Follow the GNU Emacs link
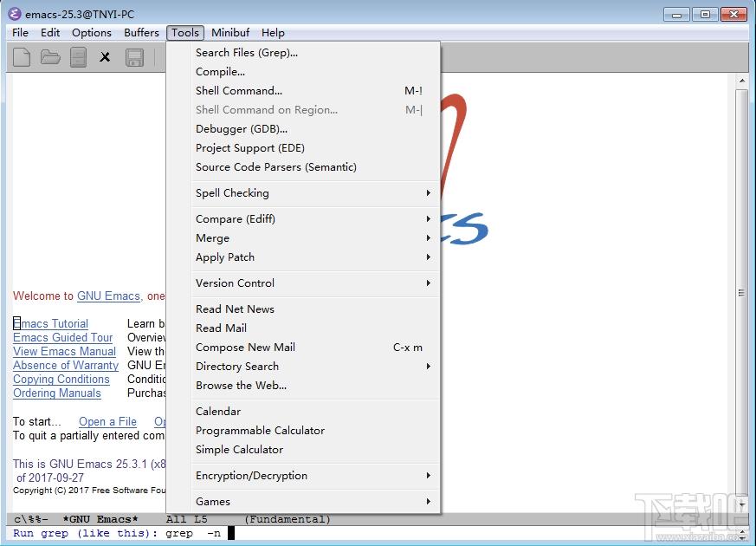Image resolution: width=756 pixels, height=546 pixels. [x=108, y=296]
